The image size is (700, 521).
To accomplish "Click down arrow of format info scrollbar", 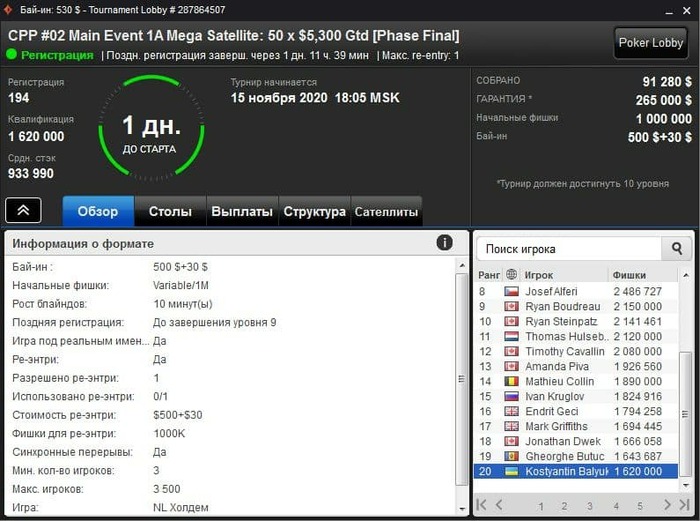I will coord(462,509).
